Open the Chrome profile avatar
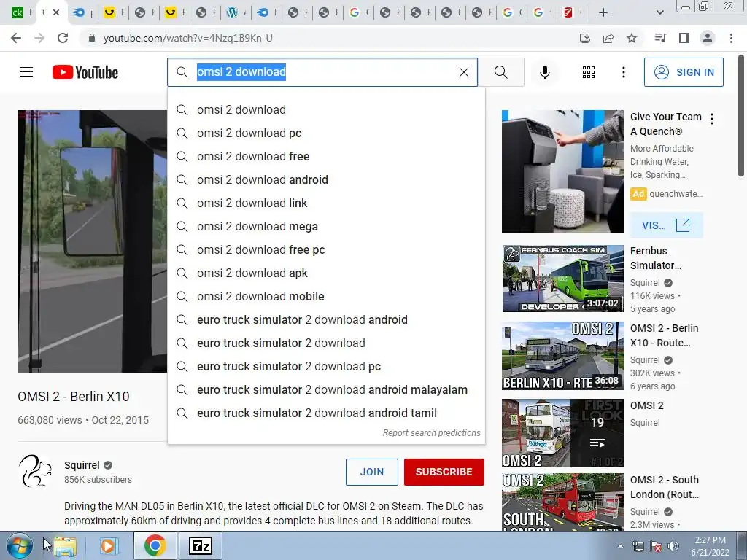The width and height of the screenshot is (747, 560). [x=708, y=38]
